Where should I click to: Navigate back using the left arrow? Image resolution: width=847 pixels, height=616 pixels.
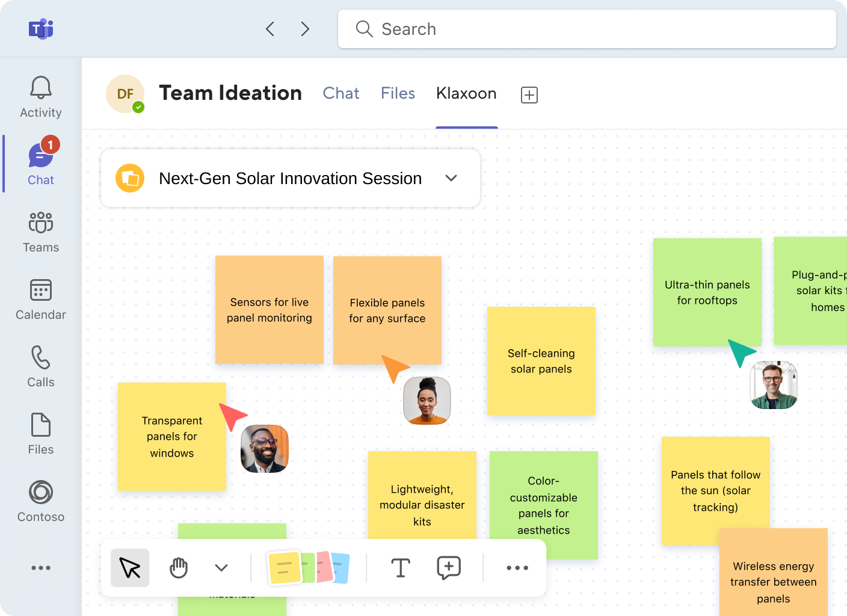269,28
